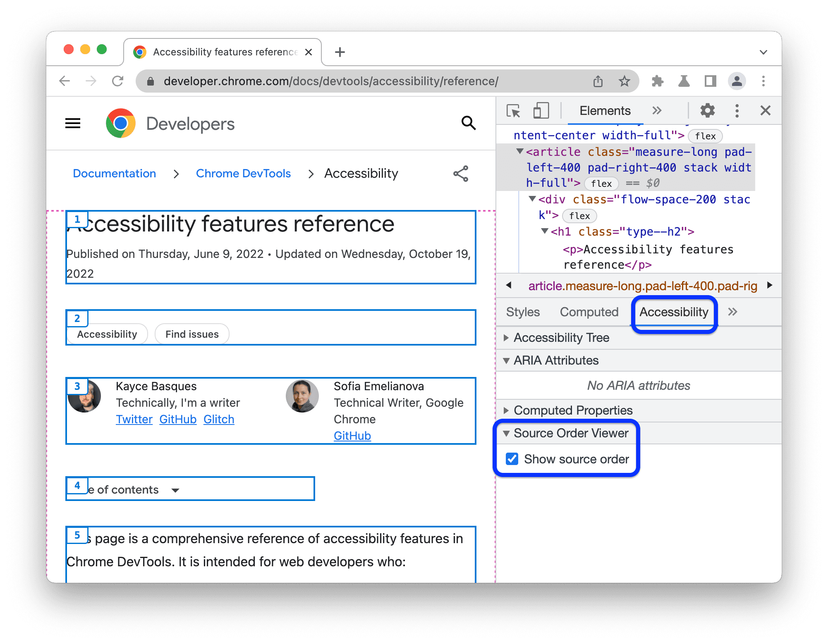
Task: Select the Accessibility tab
Action: pos(673,311)
